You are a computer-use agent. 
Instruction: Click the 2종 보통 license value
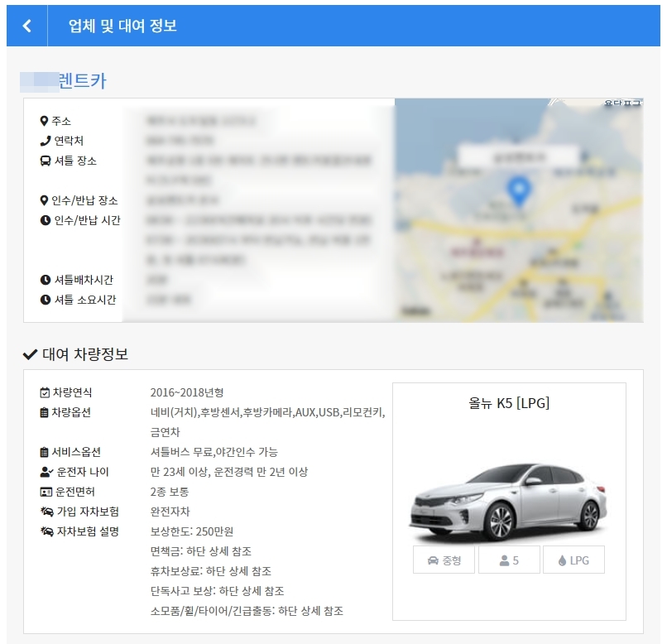[x=170, y=493]
